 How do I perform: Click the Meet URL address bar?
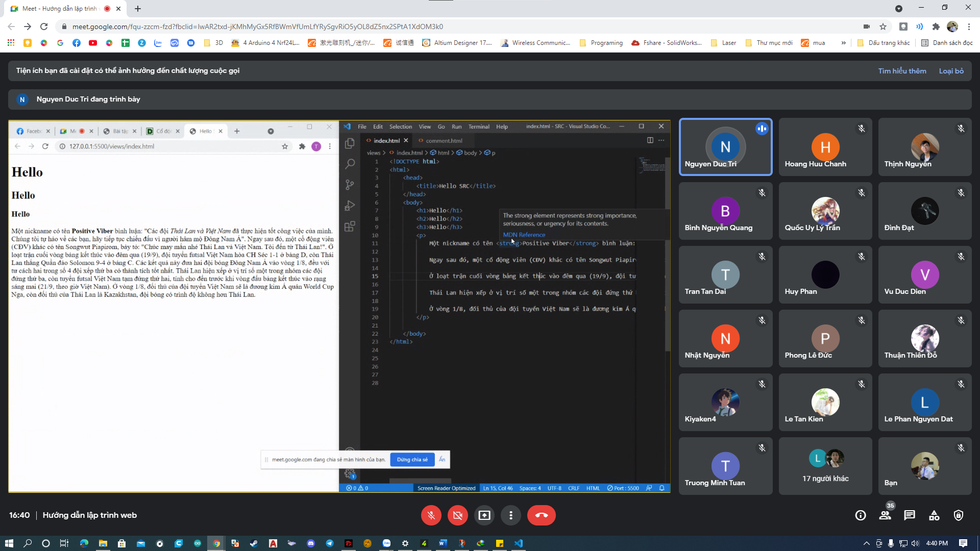459,27
